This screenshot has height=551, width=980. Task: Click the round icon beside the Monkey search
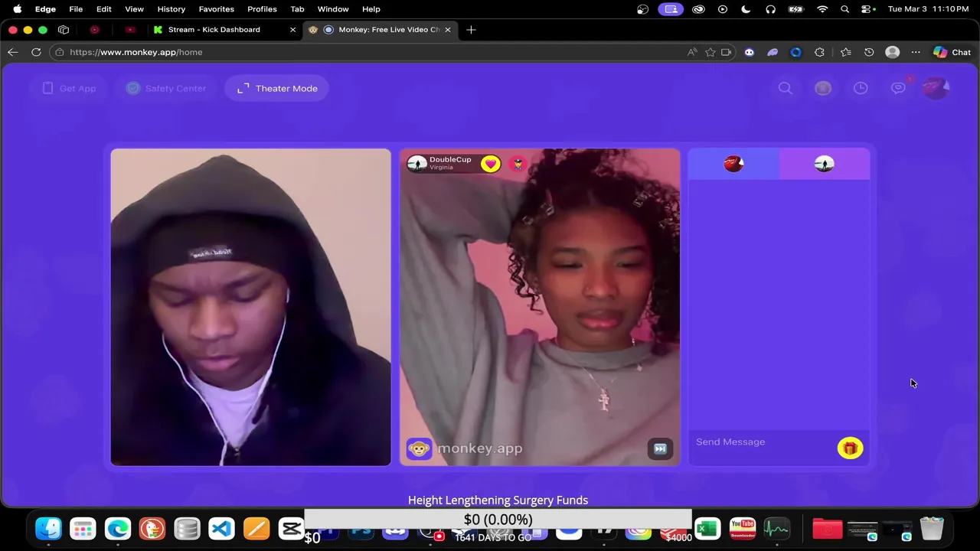[x=823, y=88]
